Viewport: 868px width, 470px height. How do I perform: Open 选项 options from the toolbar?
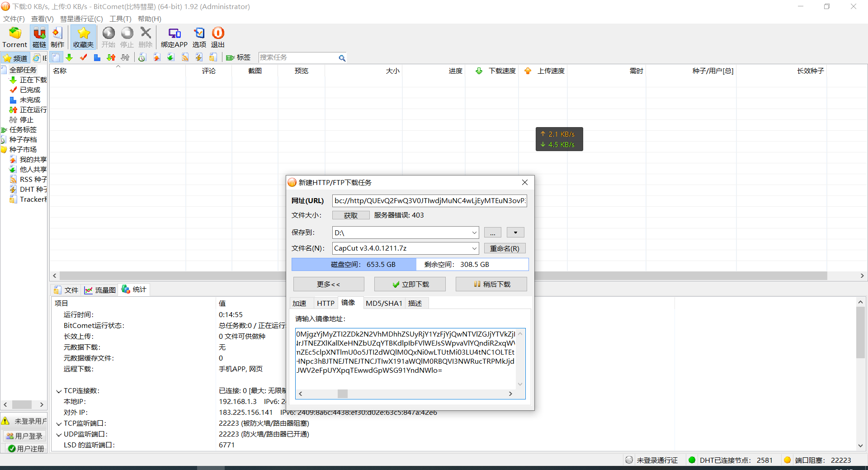point(199,37)
